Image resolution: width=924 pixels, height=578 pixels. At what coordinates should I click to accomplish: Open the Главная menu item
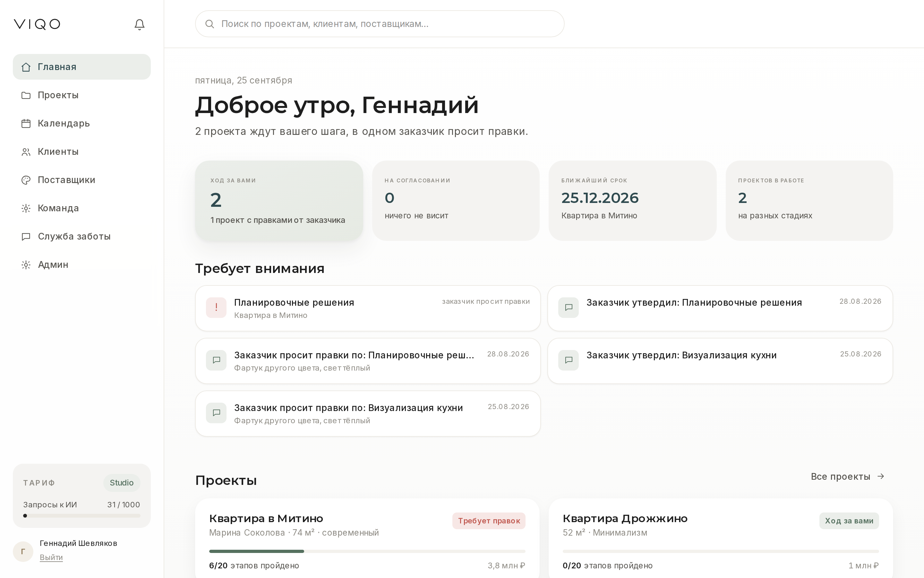(x=82, y=67)
